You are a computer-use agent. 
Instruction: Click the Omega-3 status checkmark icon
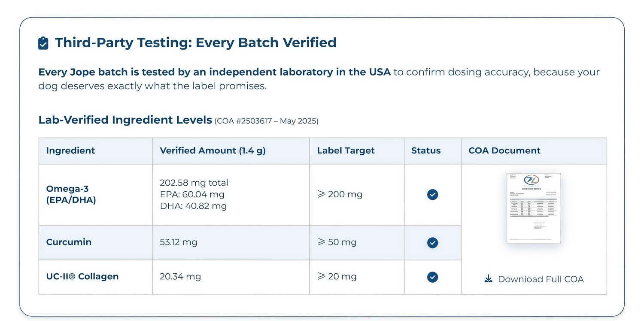(432, 195)
